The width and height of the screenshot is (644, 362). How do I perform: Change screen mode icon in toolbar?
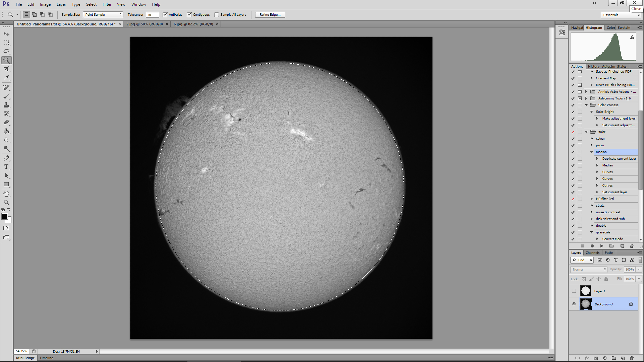(x=6, y=237)
